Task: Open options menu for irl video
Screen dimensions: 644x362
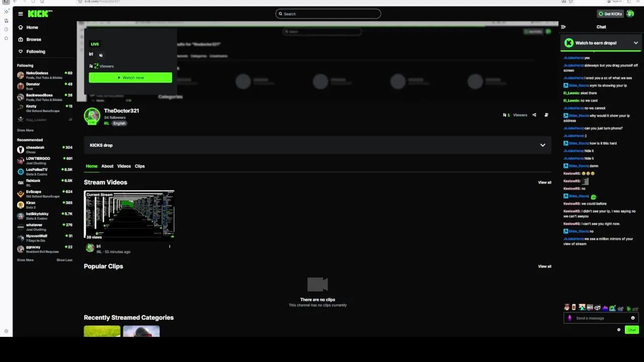Action: [170, 246]
